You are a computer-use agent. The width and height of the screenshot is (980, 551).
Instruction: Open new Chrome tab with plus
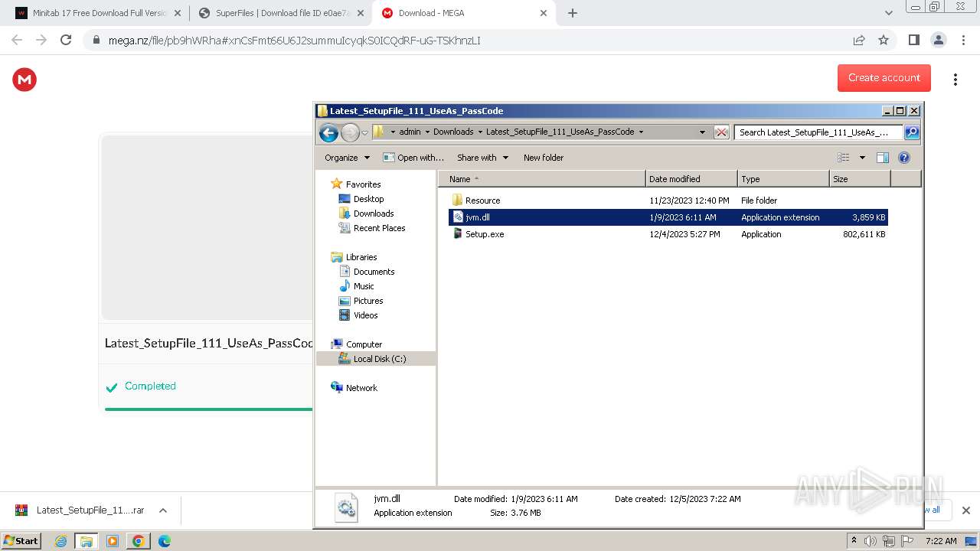coord(573,13)
